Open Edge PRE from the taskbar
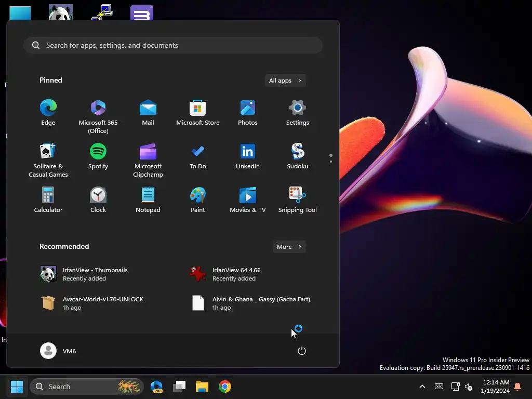Screen dimensions: 532x399 tap(156, 387)
